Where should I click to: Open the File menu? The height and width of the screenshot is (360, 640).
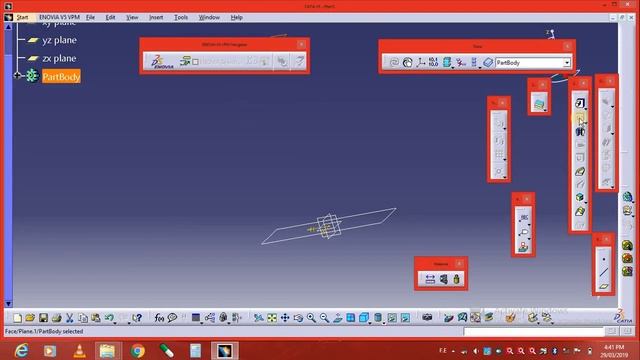click(x=90, y=17)
